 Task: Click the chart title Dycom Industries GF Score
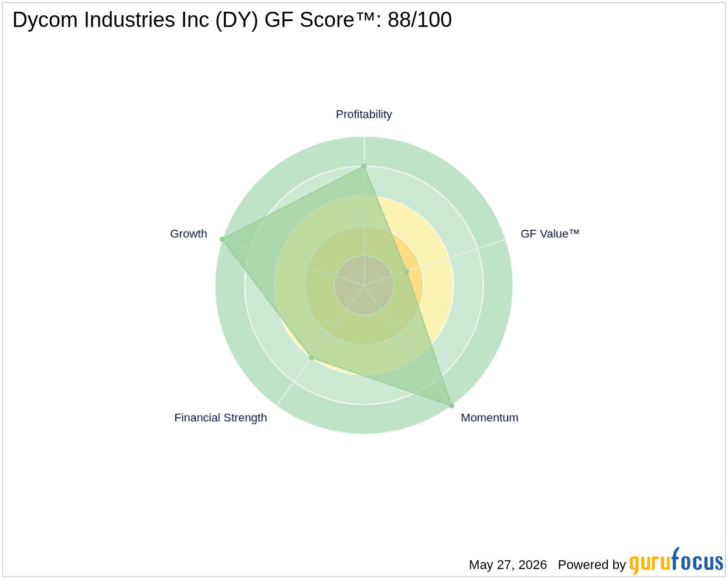pos(232,20)
